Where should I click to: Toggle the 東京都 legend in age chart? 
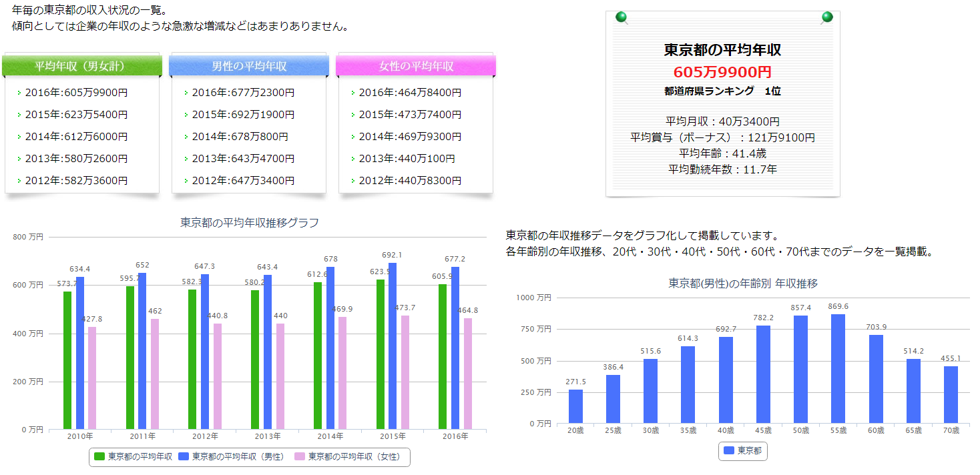pos(744,451)
